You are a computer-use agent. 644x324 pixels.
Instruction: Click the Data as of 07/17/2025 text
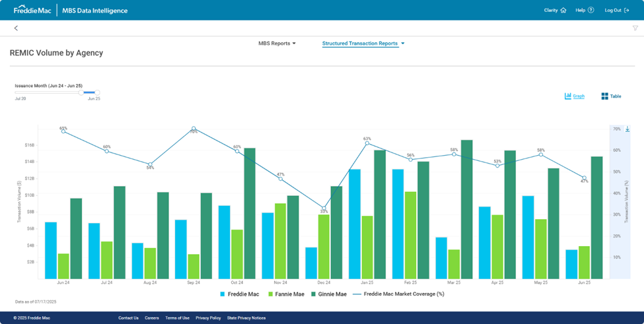(x=36, y=302)
